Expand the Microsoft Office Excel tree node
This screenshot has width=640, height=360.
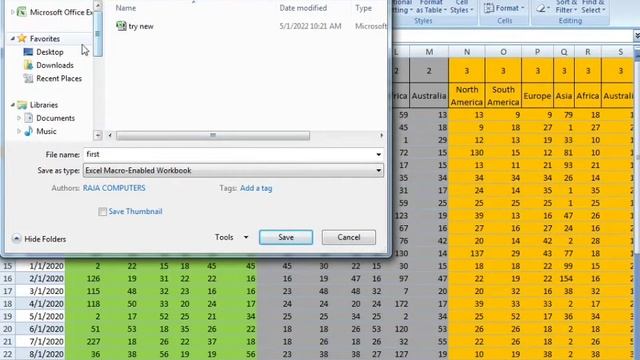tap(12, 12)
